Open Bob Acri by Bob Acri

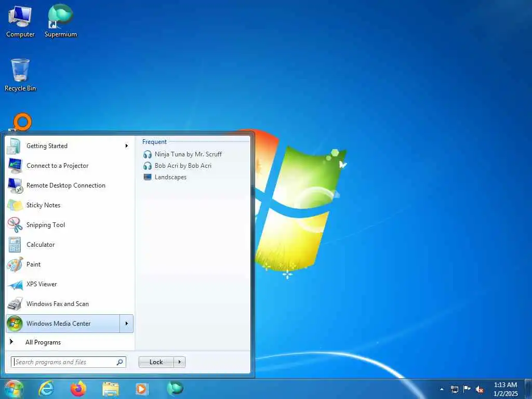183,166
